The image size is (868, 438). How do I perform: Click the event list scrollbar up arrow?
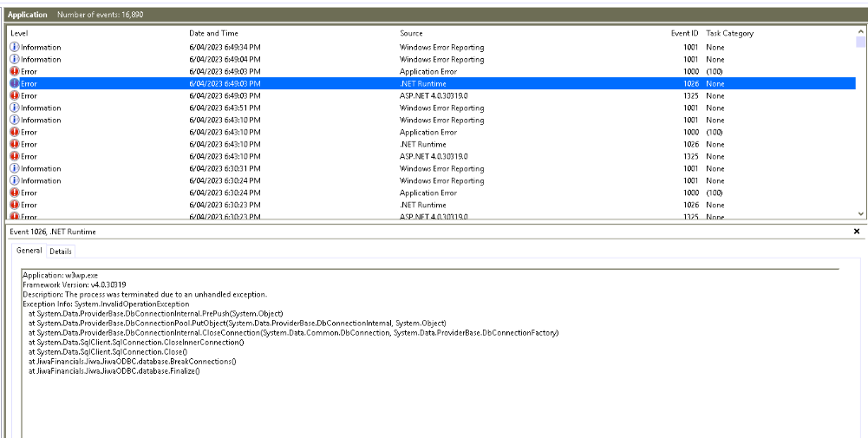(x=860, y=32)
